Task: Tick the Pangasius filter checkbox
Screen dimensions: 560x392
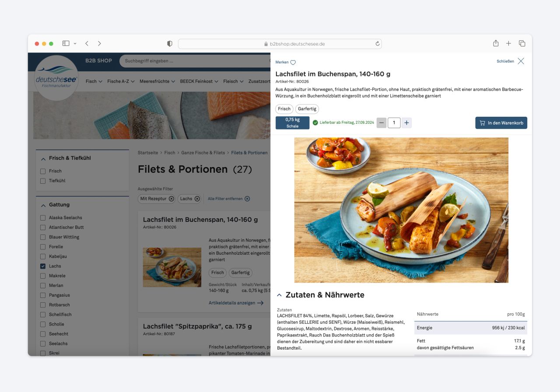Action: click(x=43, y=295)
